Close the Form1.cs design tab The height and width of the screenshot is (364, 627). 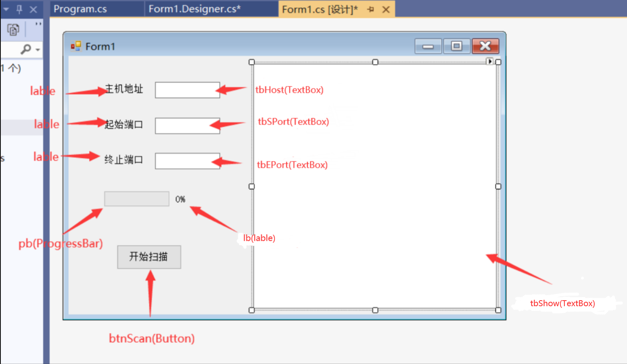(386, 9)
